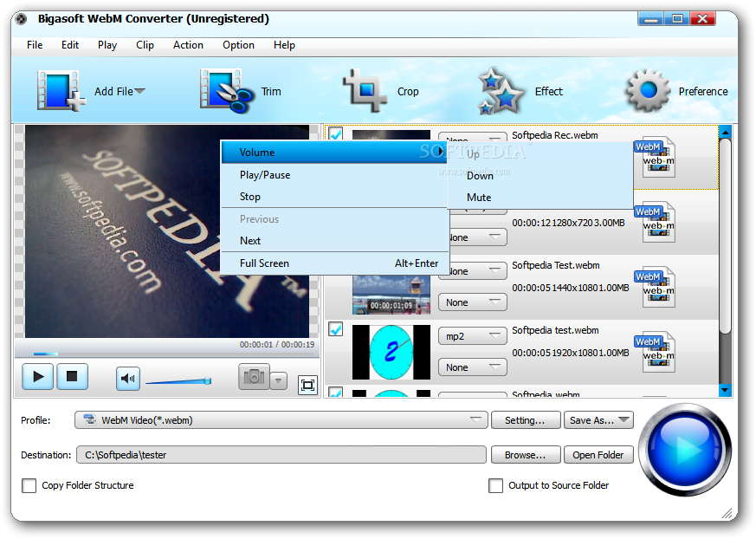Click the Add File film icon
The width and height of the screenshot is (756, 539).
(61, 91)
